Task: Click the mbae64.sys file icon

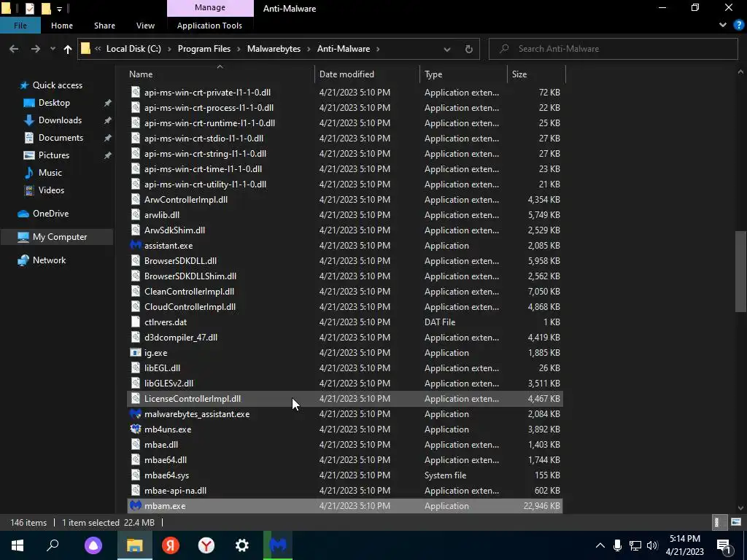Action: pos(136,475)
